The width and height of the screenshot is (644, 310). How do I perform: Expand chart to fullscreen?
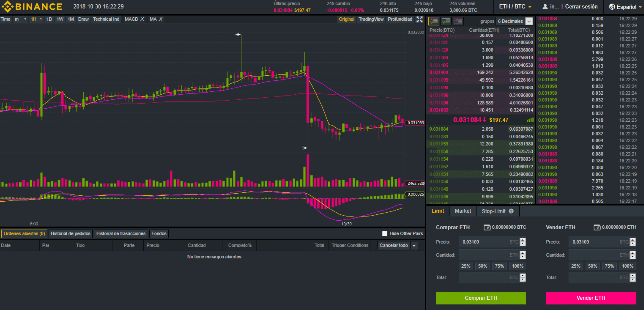[420, 19]
